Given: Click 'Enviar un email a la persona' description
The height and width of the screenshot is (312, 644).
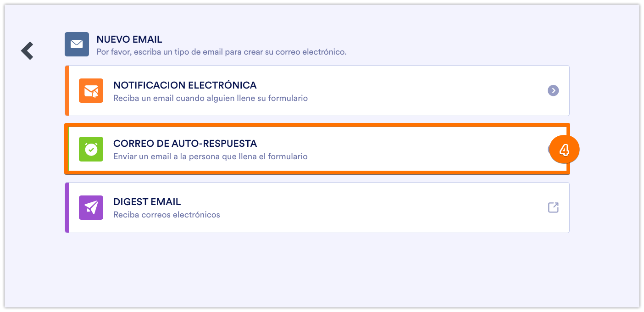Looking at the screenshot, I should pos(210,156).
